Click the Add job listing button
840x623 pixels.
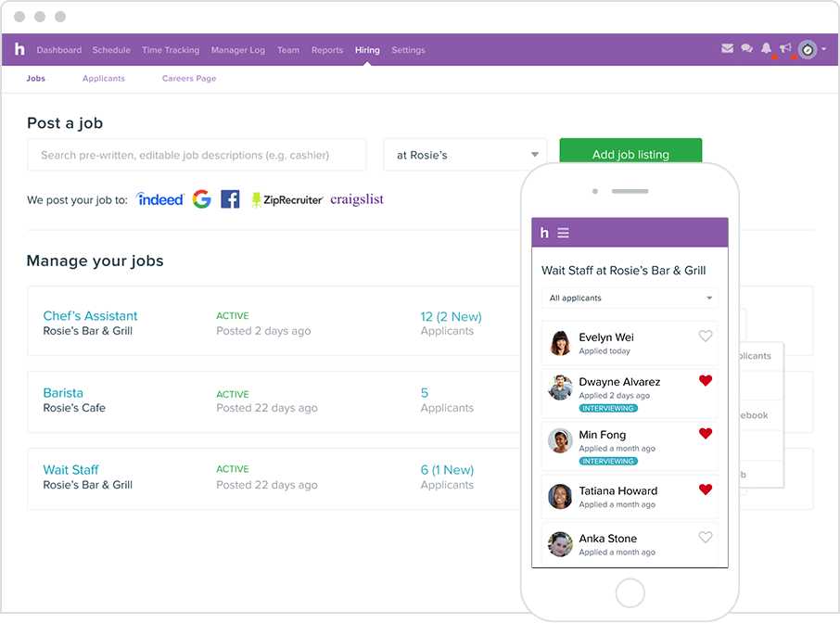[630, 155]
